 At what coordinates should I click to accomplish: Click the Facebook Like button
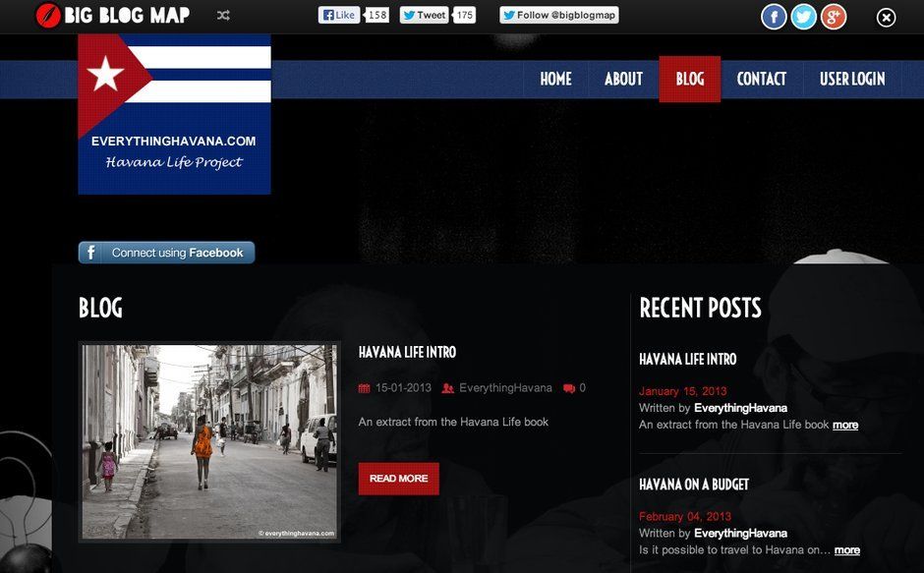coord(339,16)
